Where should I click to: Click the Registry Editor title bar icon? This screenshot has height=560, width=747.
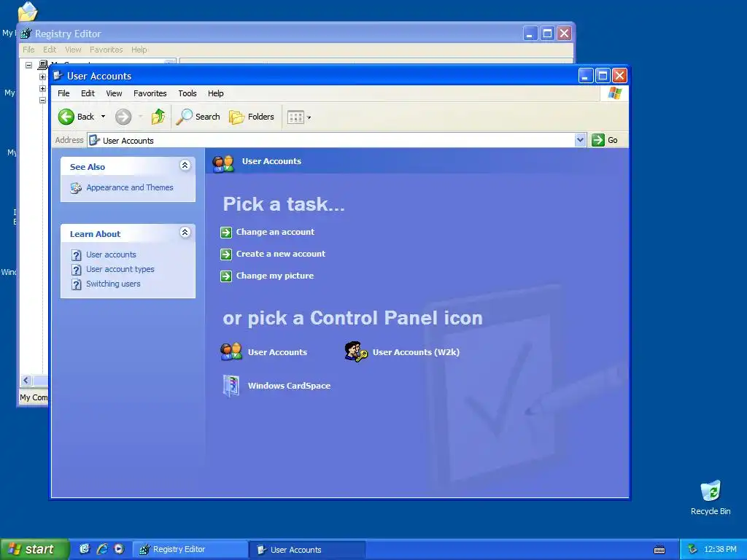pos(26,34)
